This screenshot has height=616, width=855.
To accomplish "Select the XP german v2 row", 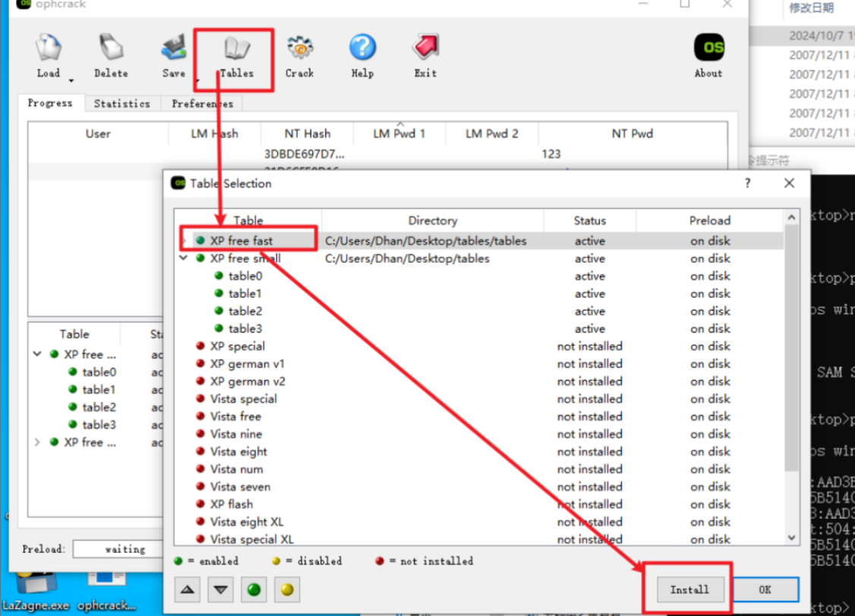I will [x=481, y=381].
